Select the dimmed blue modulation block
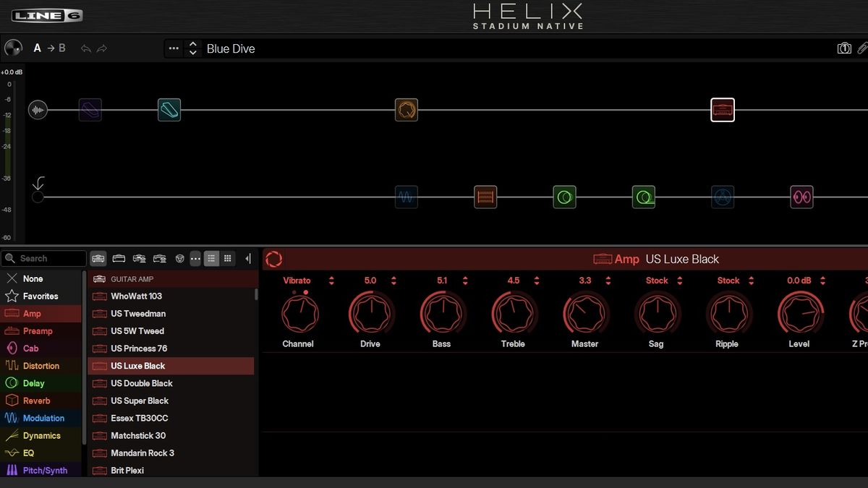The height and width of the screenshot is (488, 868). pyautogui.click(x=407, y=197)
